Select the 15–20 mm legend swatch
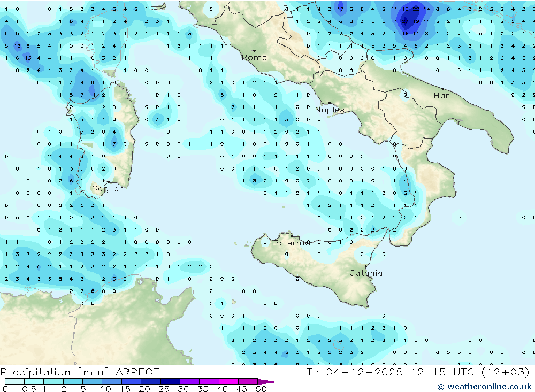 point(132,381)
